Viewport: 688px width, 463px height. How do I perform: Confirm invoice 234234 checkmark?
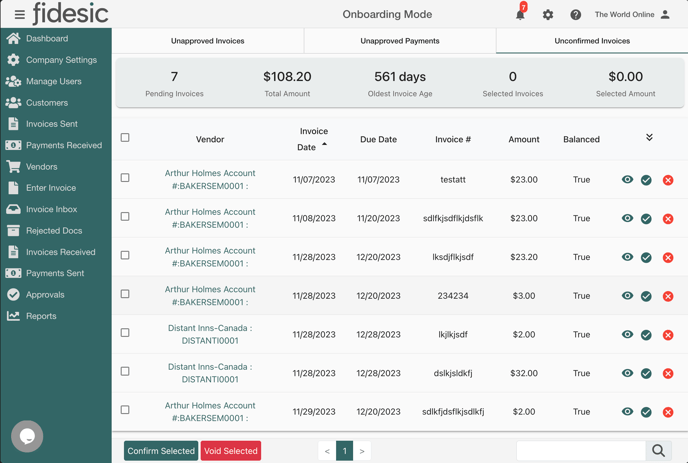[x=646, y=296]
